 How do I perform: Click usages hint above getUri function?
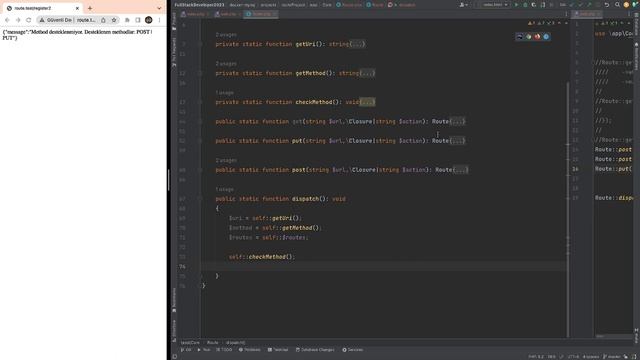tap(226, 35)
